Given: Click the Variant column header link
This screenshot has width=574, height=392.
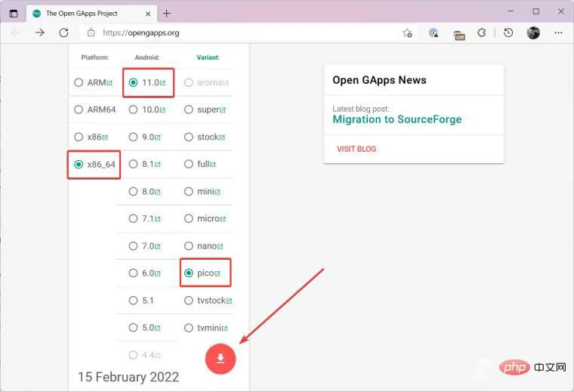Looking at the screenshot, I should 208,57.
